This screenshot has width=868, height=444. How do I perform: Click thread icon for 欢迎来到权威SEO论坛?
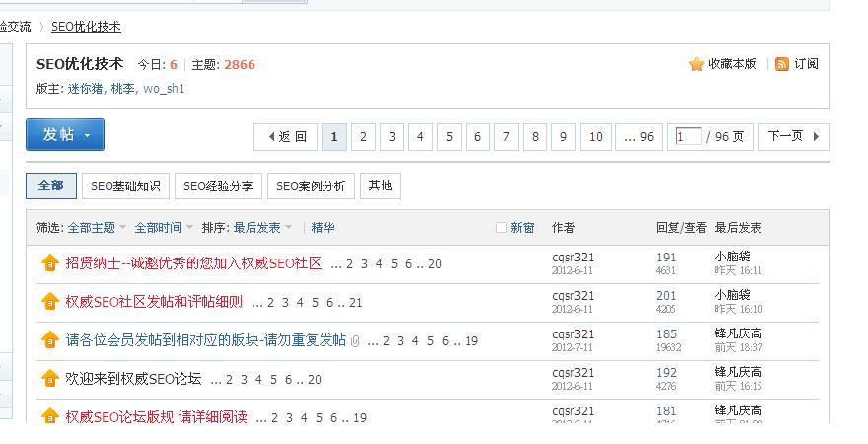50,379
